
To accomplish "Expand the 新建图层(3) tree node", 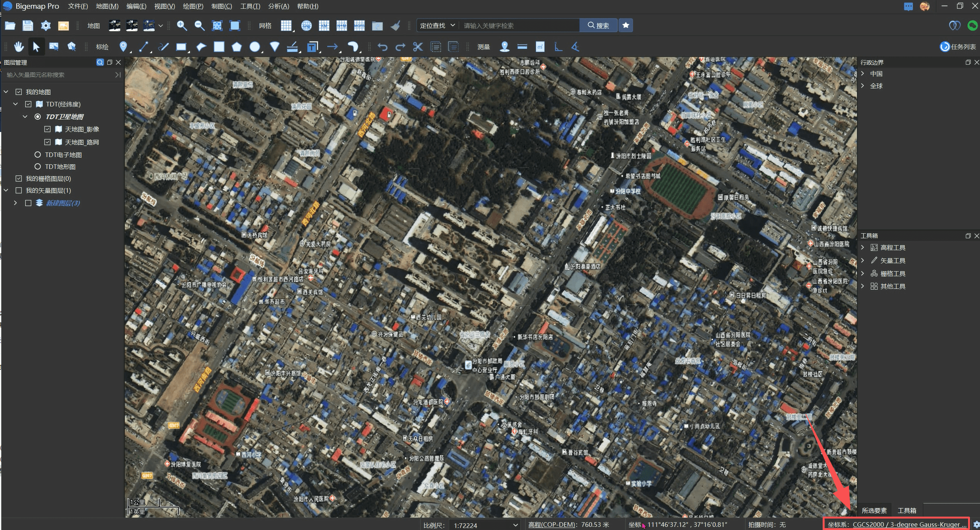I will 16,203.
